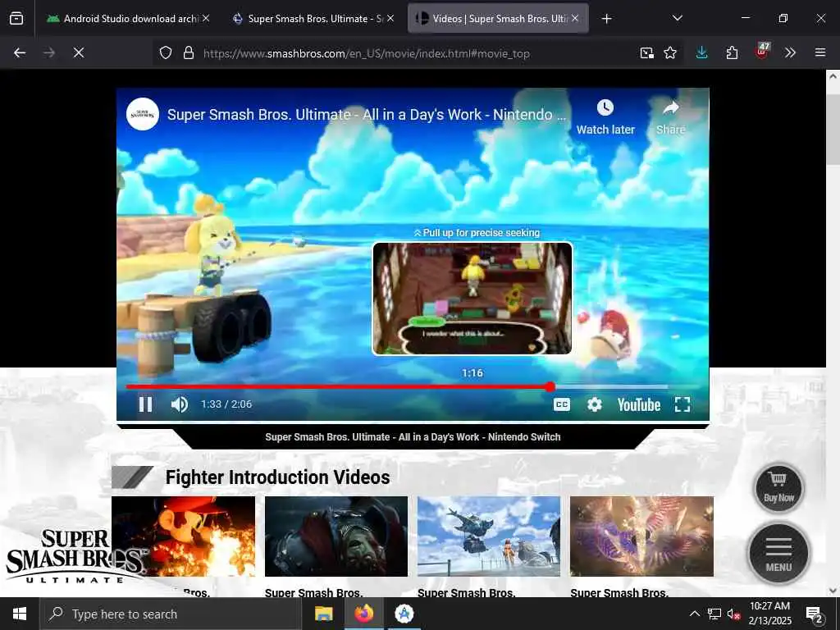Expand more tools overflow chevron
Viewport: 840px width, 630px height.
tap(790, 53)
